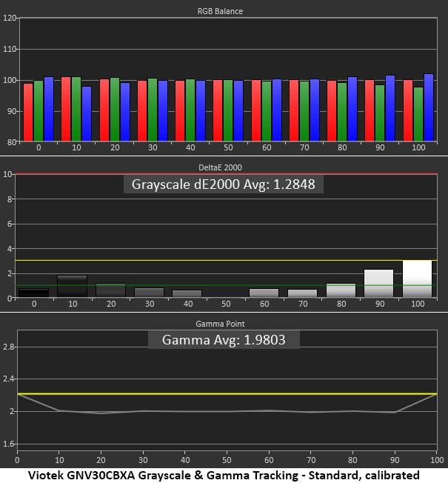Click the DeltaE bar at 90

click(378, 284)
